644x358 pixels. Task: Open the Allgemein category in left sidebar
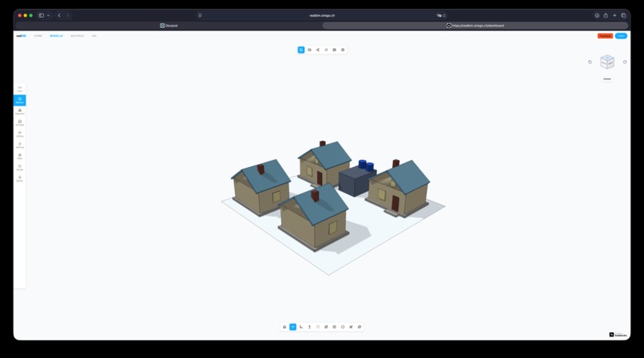[20, 112]
